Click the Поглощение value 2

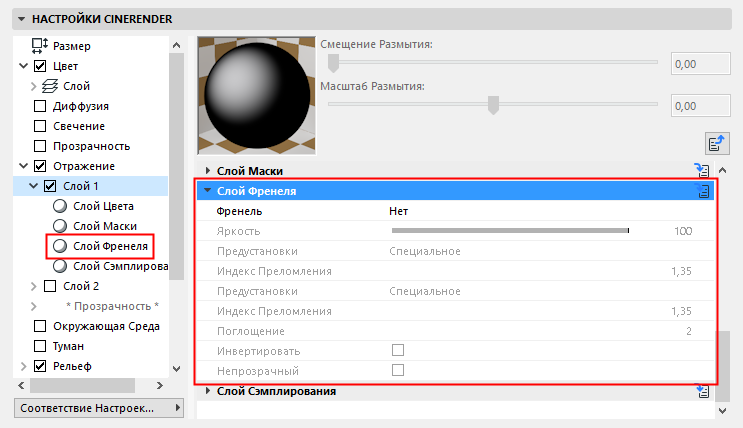coord(689,331)
